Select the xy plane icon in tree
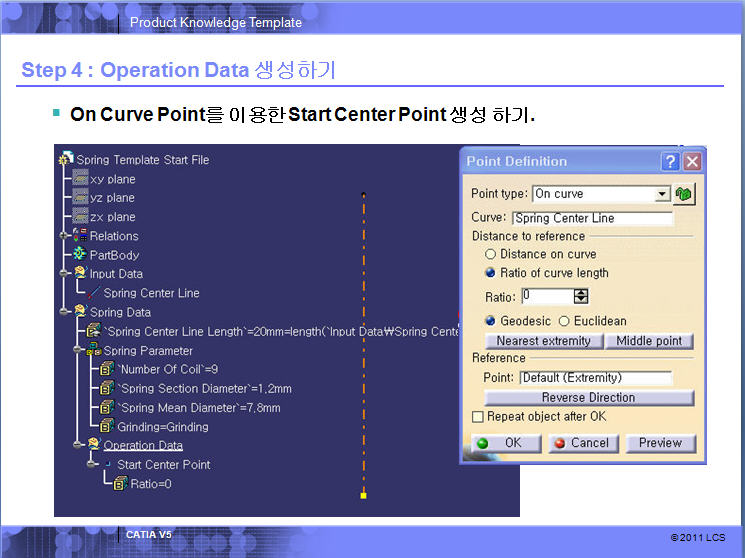The height and width of the screenshot is (558, 745). pos(80,178)
